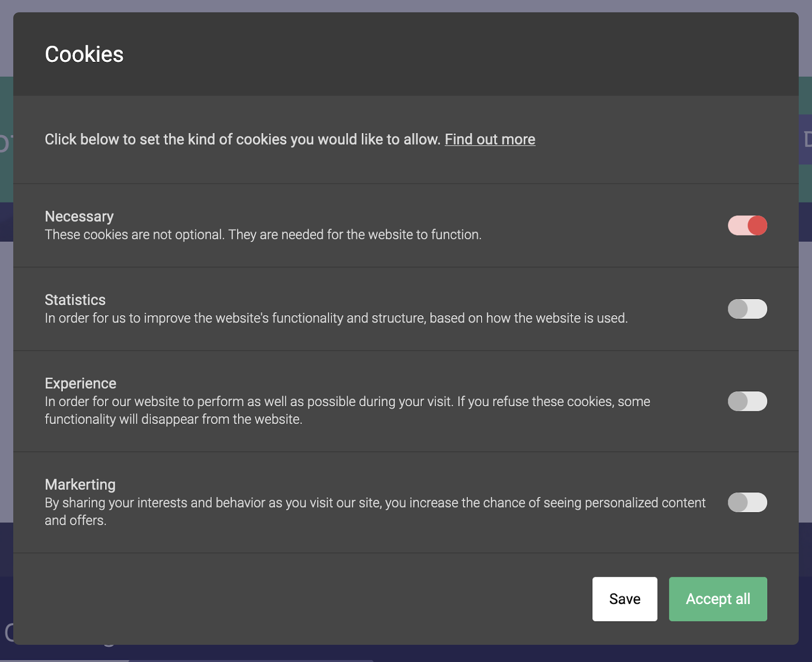
Task: Click the Experience section heading
Action: (80, 383)
